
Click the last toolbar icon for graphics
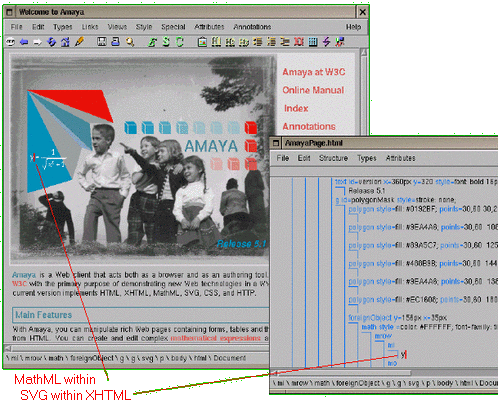pos(340,42)
